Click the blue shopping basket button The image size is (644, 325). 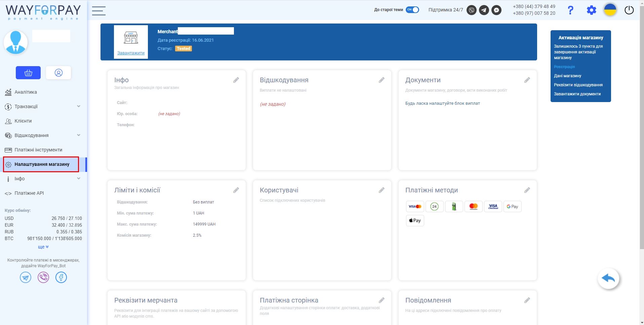(x=28, y=73)
